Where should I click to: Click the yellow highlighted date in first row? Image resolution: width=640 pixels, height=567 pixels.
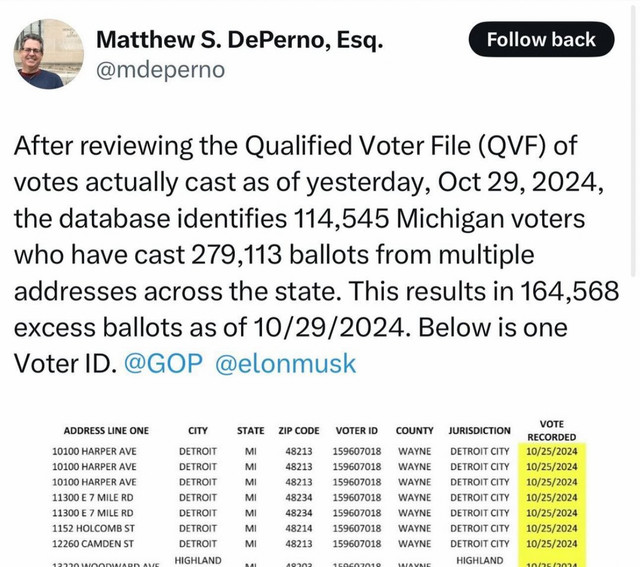pyautogui.click(x=551, y=451)
